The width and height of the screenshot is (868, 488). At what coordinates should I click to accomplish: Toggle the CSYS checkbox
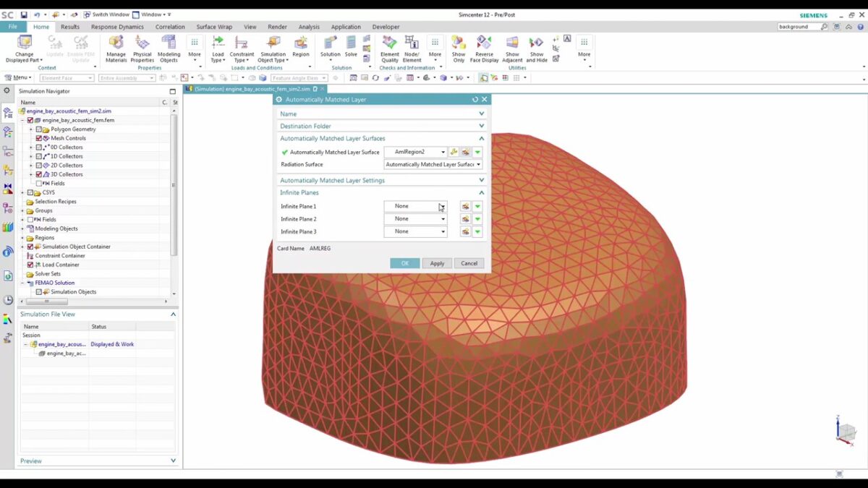[30, 192]
